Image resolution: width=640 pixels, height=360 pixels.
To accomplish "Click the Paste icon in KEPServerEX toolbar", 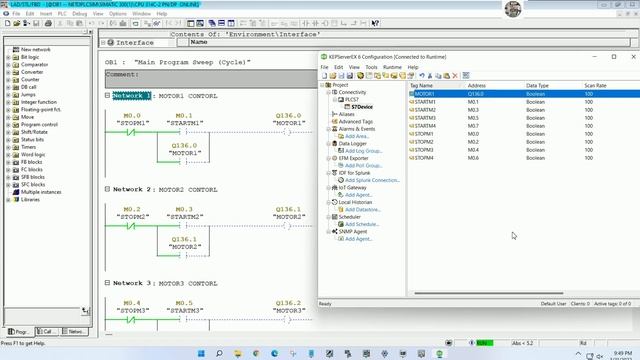I will pyautogui.click(x=447, y=76).
